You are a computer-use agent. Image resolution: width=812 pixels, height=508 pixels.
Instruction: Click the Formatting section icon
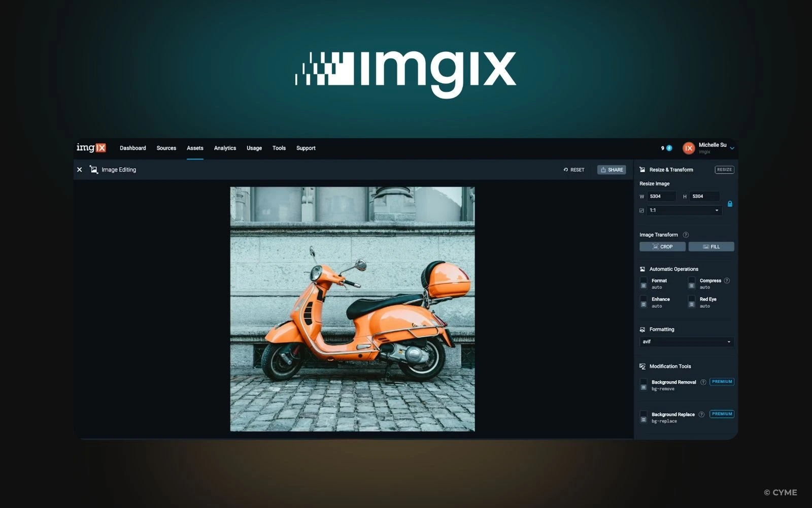[642, 329]
